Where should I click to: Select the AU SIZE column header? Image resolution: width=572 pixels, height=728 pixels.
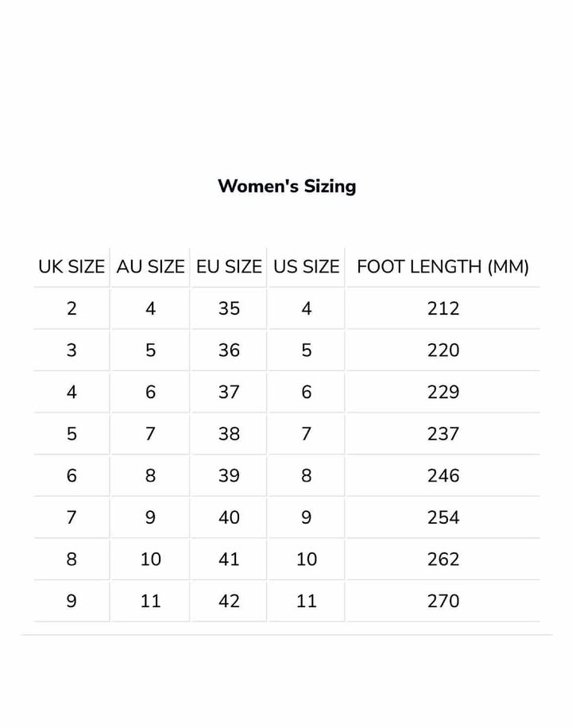[150, 267]
